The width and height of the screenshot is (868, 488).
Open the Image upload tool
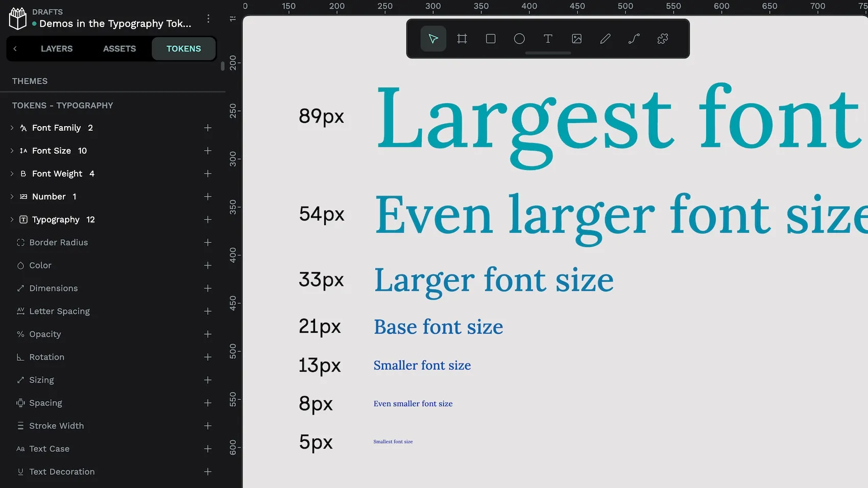(576, 38)
